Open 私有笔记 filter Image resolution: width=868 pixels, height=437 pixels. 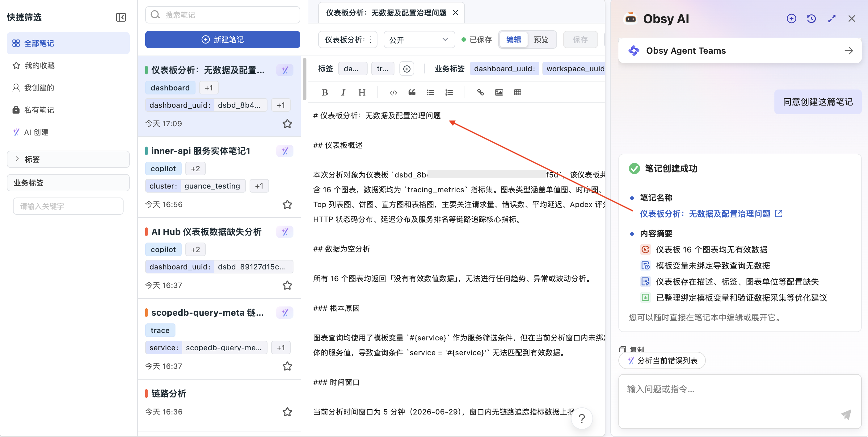pyautogui.click(x=68, y=110)
